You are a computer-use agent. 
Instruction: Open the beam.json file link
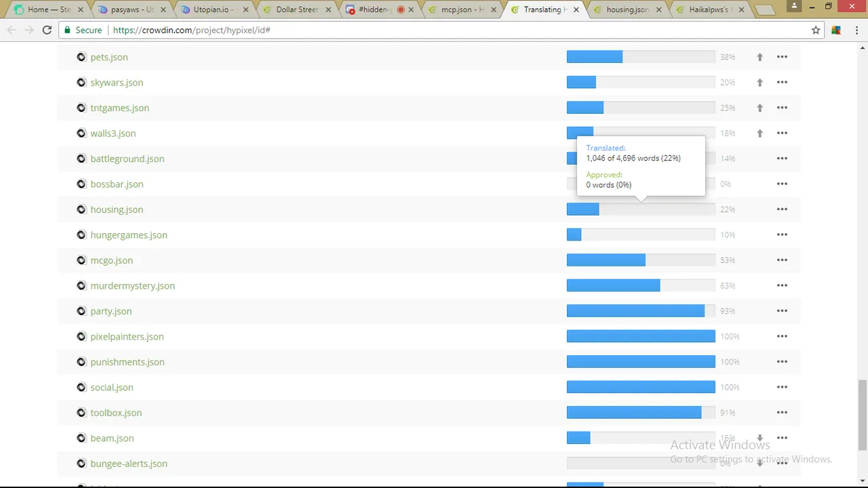click(x=112, y=439)
